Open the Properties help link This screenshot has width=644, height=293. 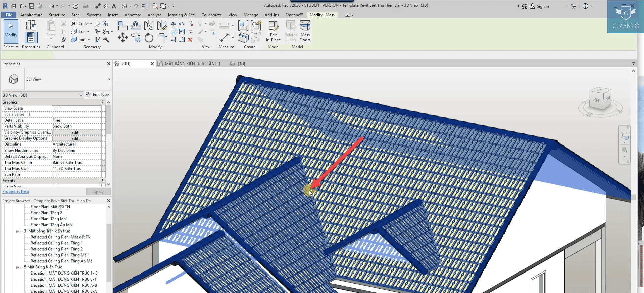(x=15, y=192)
